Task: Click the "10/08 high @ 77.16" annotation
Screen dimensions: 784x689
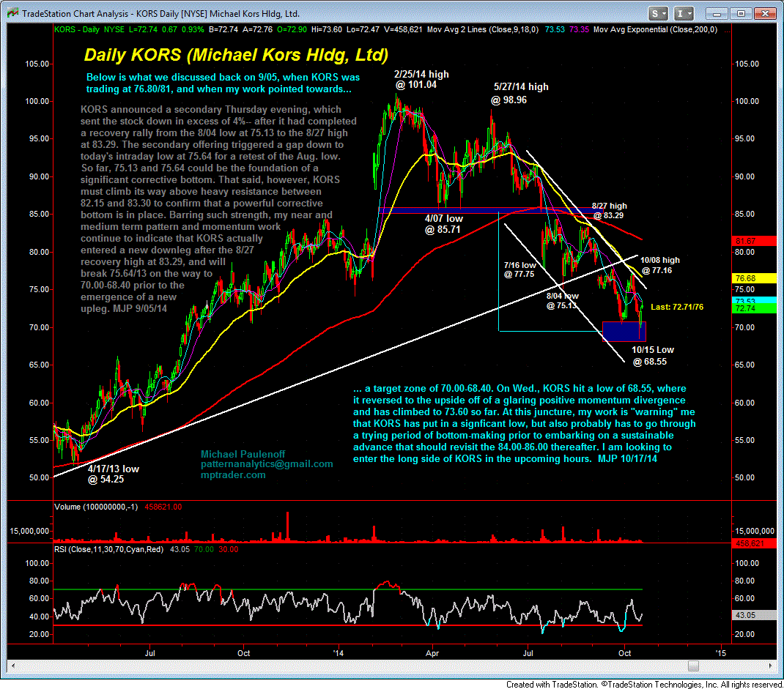Action: pyautogui.click(x=659, y=265)
